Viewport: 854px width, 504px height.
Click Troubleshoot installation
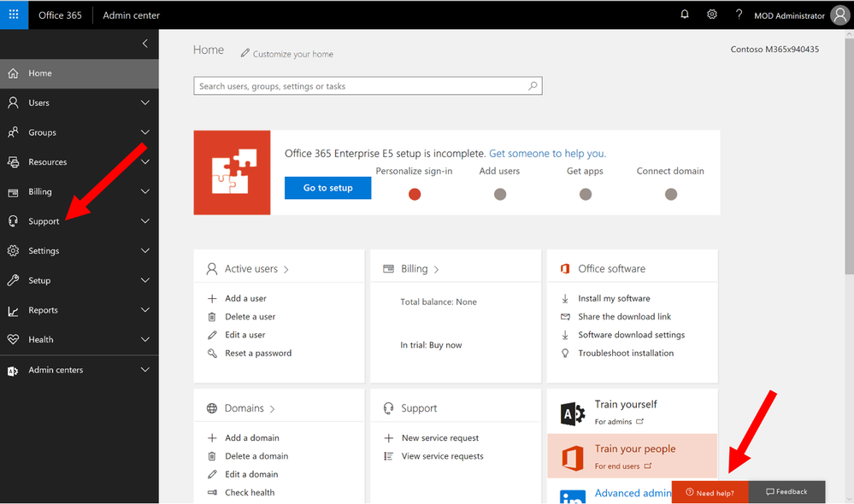click(626, 354)
